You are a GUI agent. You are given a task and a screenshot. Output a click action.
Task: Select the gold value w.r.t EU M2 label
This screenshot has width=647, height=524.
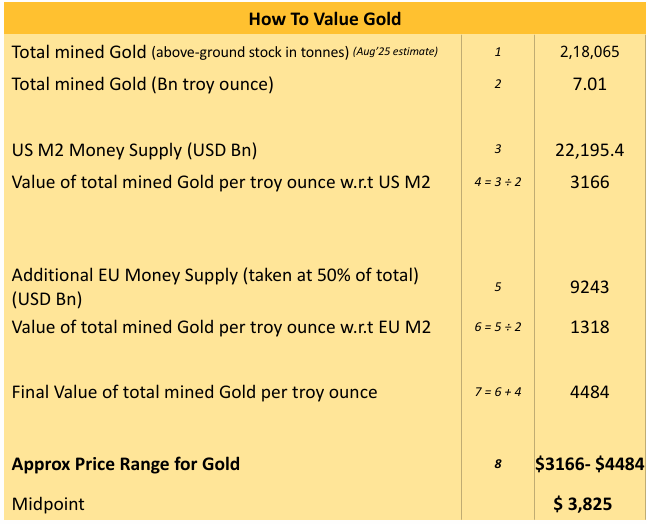tap(221, 326)
